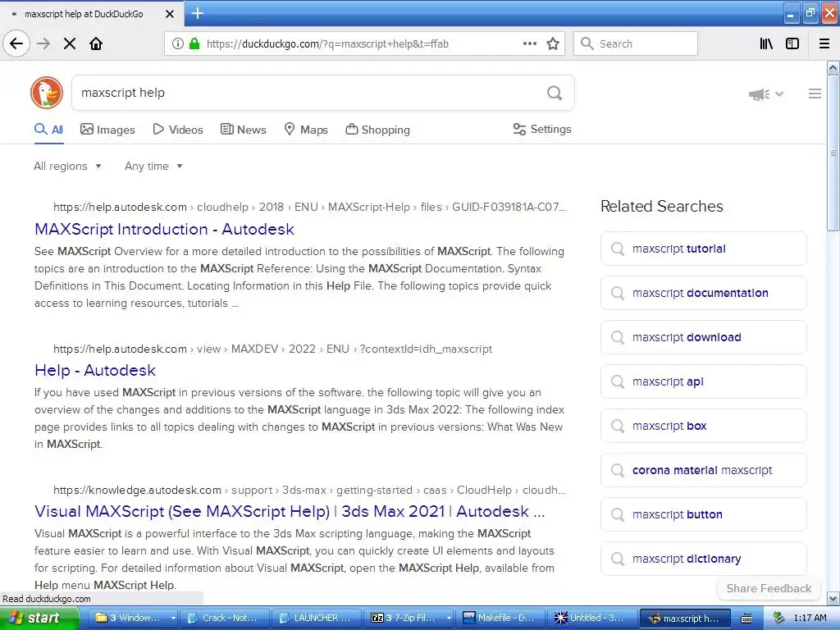
Task: Click the 1:17 AM taskbar clock
Action: (x=810, y=618)
